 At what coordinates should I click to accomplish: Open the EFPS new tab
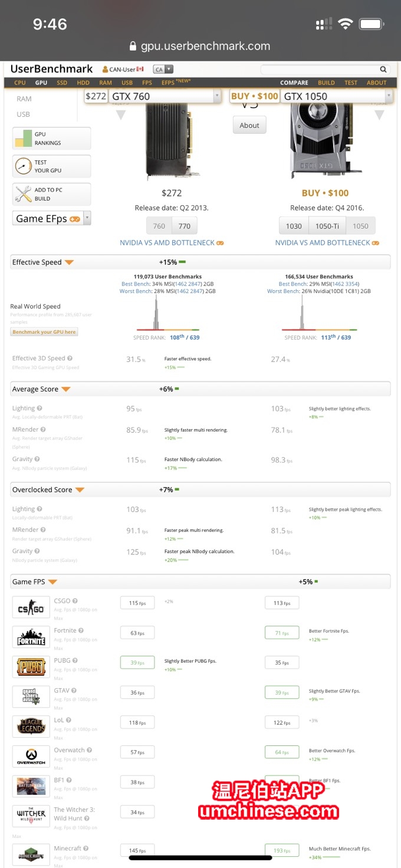tap(176, 83)
